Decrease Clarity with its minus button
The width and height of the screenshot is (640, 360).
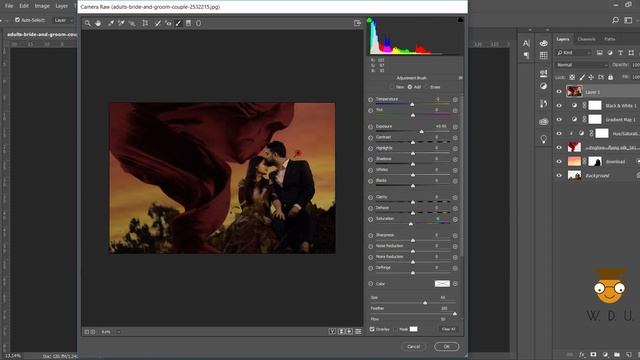click(370, 198)
